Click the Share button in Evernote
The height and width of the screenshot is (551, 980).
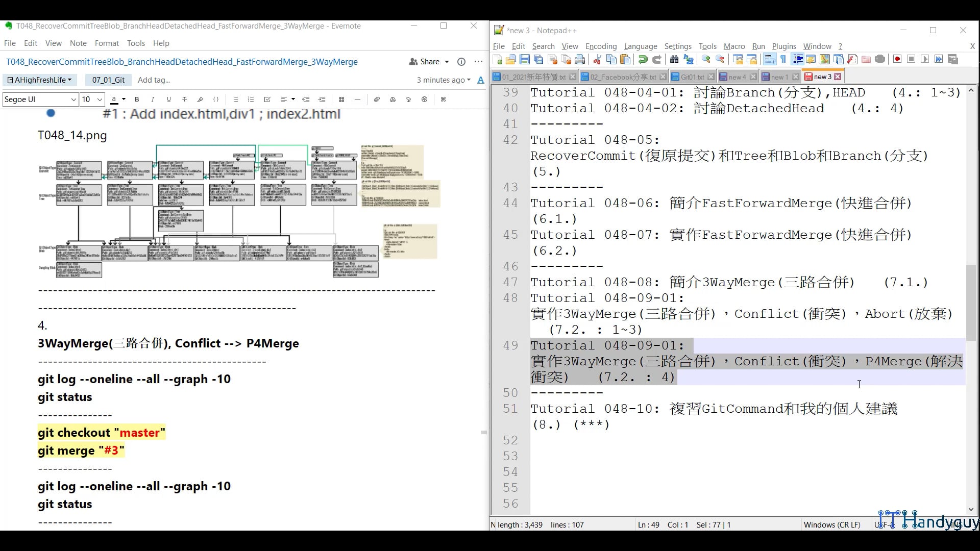click(x=428, y=61)
